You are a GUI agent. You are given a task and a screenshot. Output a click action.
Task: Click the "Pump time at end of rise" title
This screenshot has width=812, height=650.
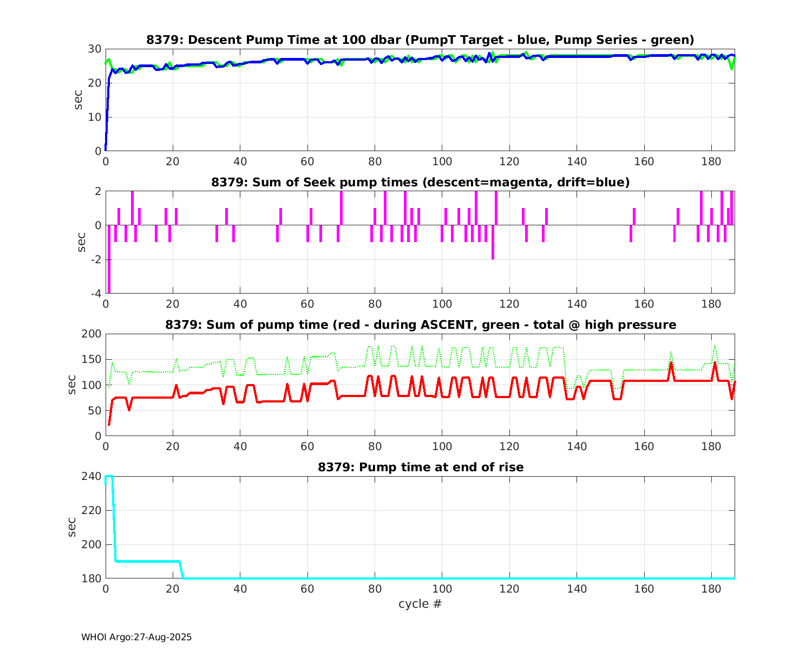tap(420, 467)
